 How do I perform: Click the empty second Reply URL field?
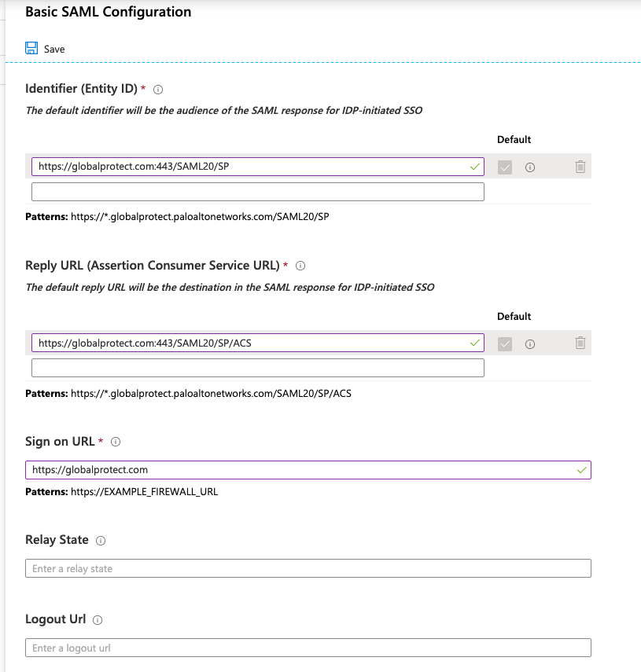tap(257, 368)
